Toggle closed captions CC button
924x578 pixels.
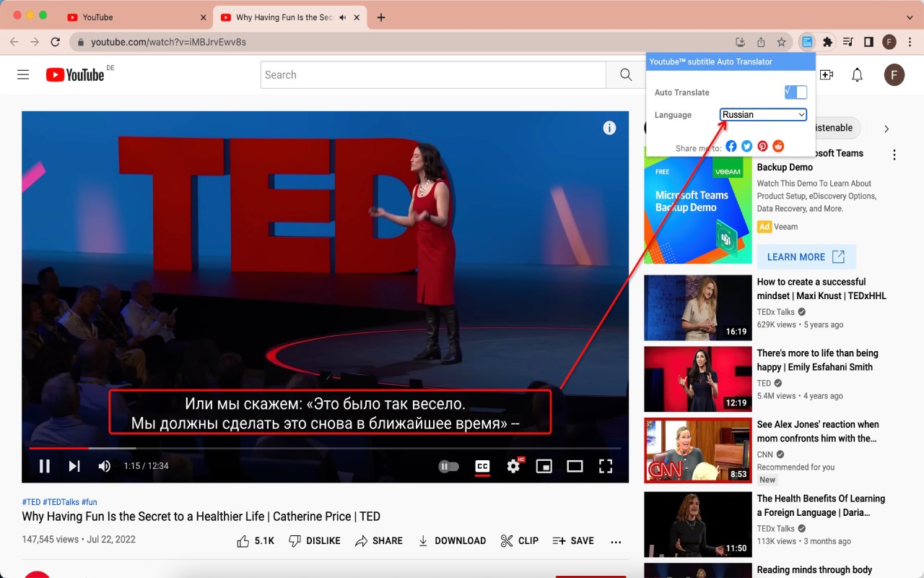(x=482, y=466)
